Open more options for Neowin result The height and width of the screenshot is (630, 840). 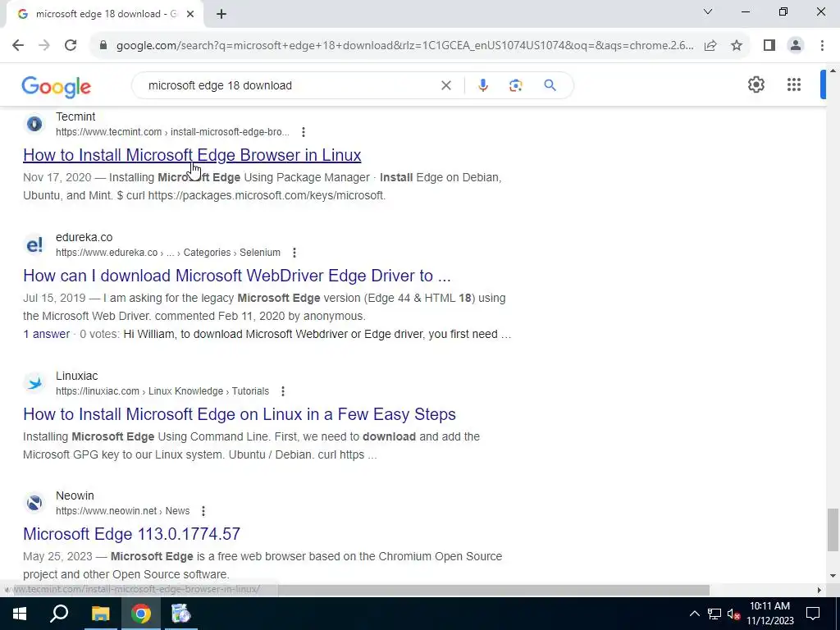pyautogui.click(x=203, y=511)
